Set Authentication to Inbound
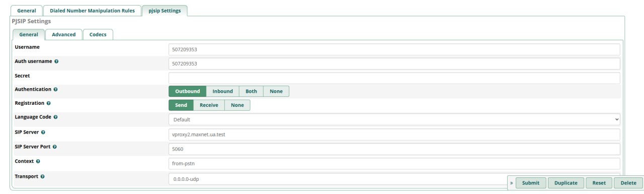The image size is (644, 194). click(x=222, y=91)
